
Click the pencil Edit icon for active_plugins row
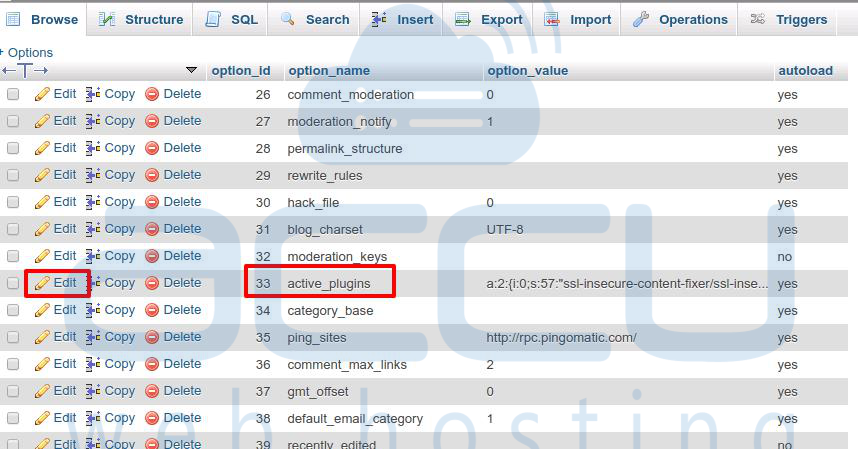[x=42, y=283]
